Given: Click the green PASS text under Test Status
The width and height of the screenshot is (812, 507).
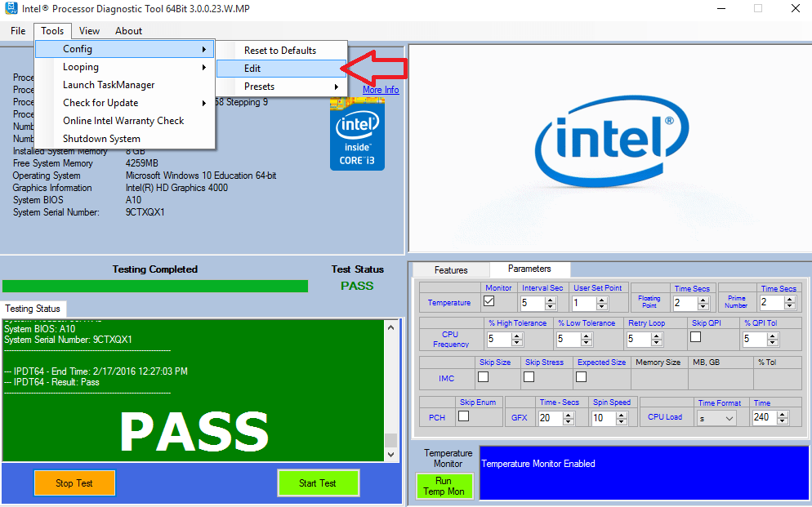Looking at the screenshot, I should pyautogui.click(x=357, y=286).
